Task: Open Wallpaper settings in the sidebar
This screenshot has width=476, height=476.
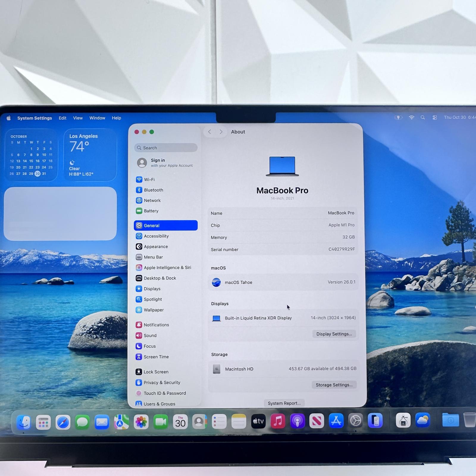Action: pyautogui.click(x=154, y=310)
